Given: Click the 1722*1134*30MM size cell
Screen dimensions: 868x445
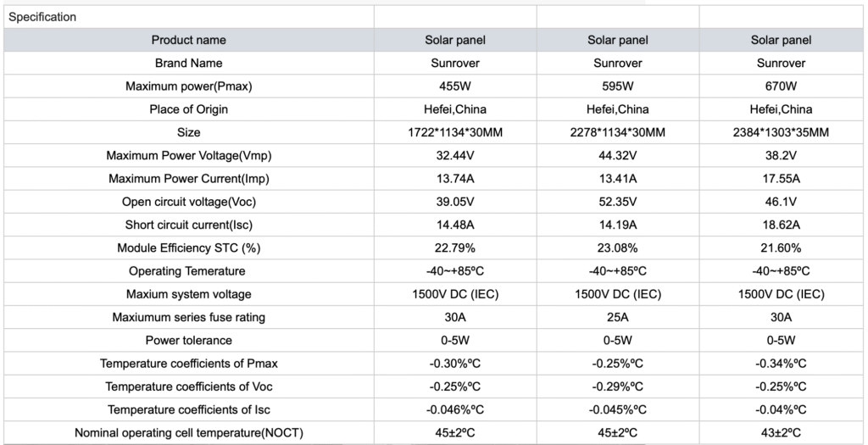Looking at the screenshot, I should 455,132.
